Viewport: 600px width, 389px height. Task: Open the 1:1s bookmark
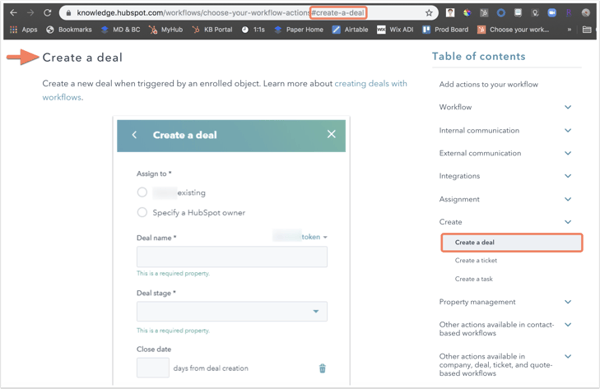(253, 29)
